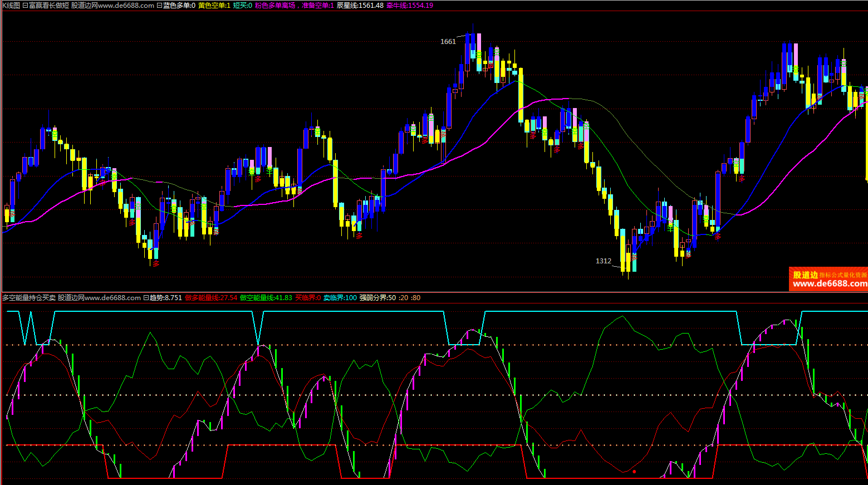Click the 买临界:0 label
868x485 pixels.
pyautogui.click(x=307, y=298)
